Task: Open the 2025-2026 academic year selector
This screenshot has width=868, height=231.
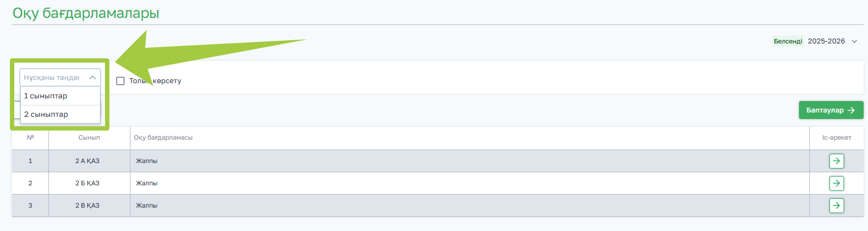Action: 826,41
